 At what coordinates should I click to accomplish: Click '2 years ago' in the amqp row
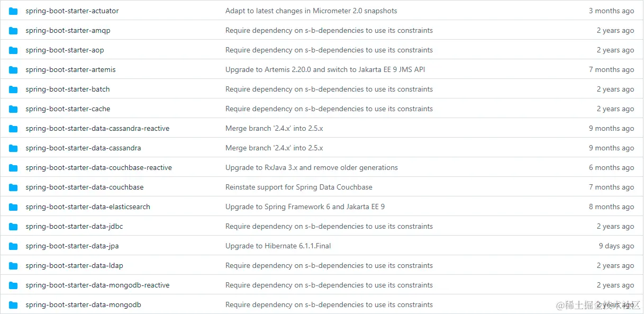(615, 31)
